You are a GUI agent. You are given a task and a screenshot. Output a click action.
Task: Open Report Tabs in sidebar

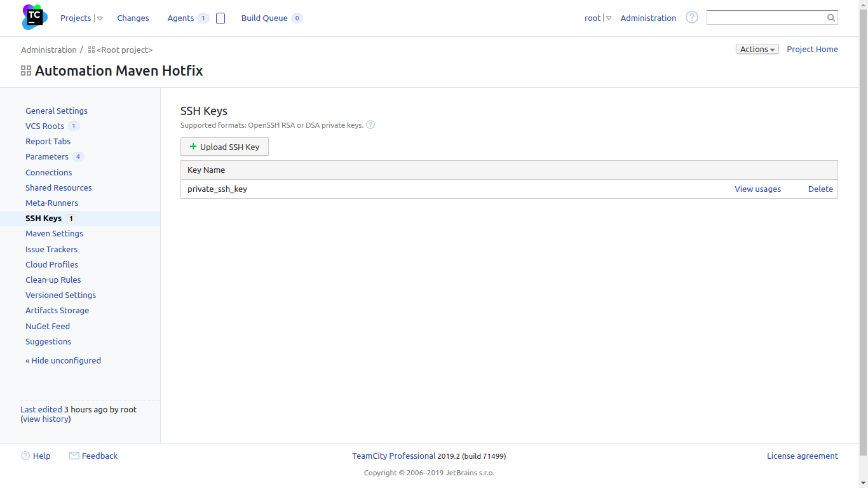click(48, 141)
